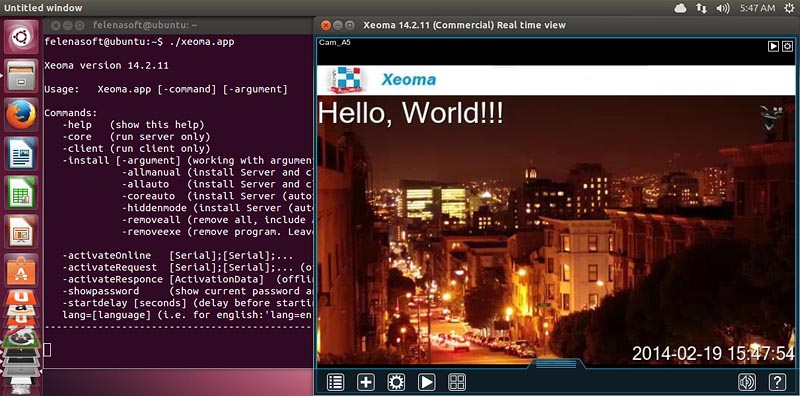Select the Cam_A5 camera preview image

pos(556,230)
